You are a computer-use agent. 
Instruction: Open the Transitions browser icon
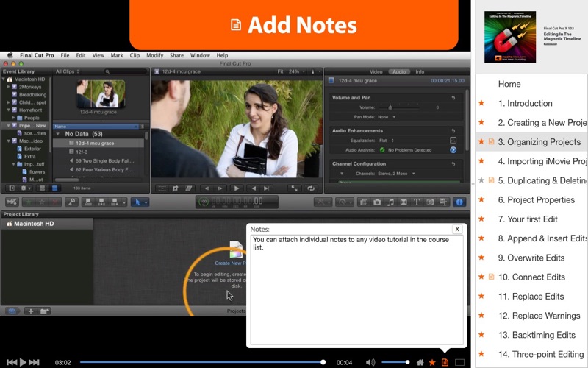click(x=404, y=202)
